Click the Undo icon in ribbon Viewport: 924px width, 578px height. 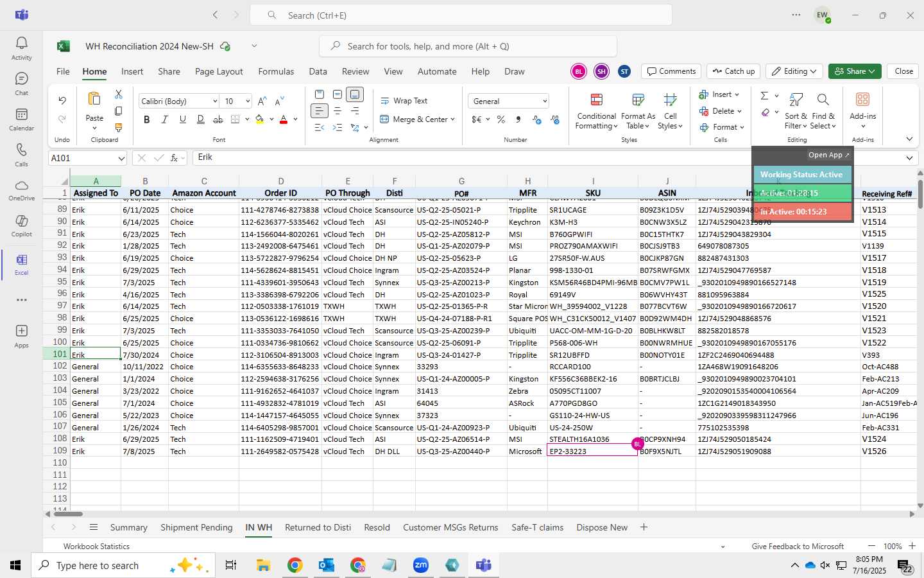pyautogui.click(x=62, y=100)
